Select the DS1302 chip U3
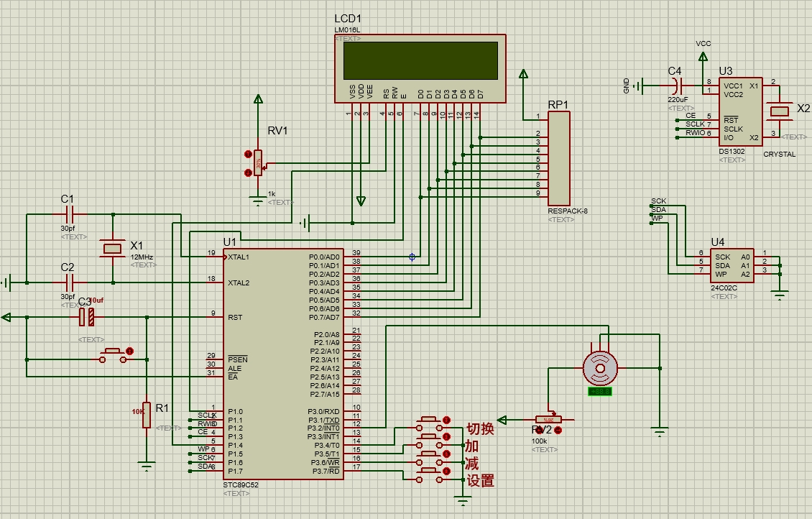Screen dimensions: 812x519 (x=740, y=112)
